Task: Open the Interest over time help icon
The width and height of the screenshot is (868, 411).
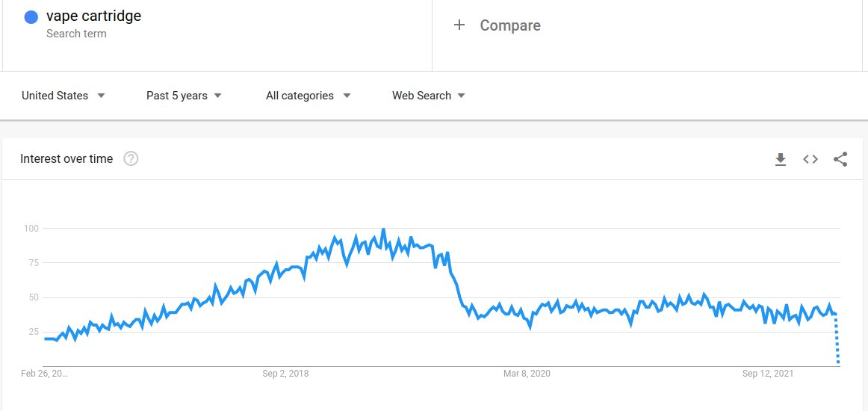Action: click(x=131, y=158)
